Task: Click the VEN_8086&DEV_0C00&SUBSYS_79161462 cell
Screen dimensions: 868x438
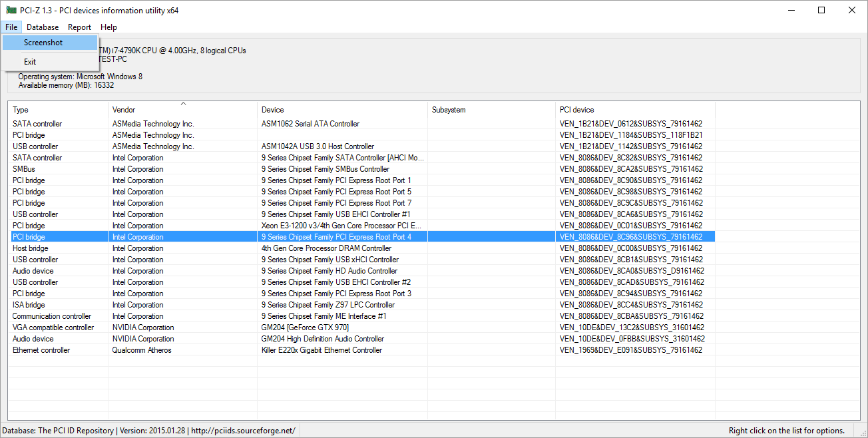Action: click(x=631, y=248)
